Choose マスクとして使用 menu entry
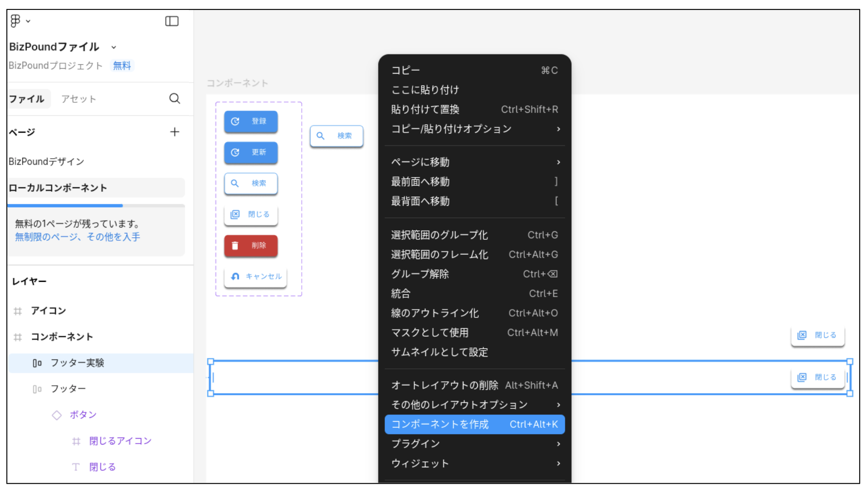 pyautogui.click(x=475, y=333)
